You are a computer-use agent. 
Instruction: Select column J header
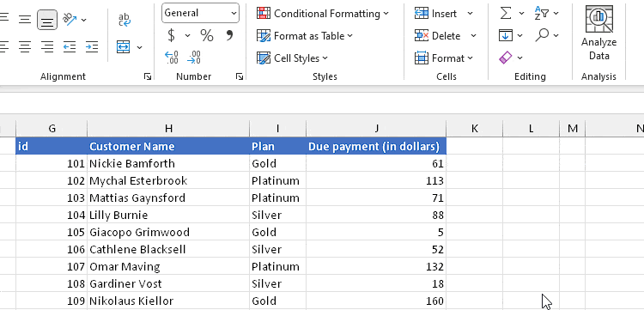pyautogui.click(x=376, y=129)
